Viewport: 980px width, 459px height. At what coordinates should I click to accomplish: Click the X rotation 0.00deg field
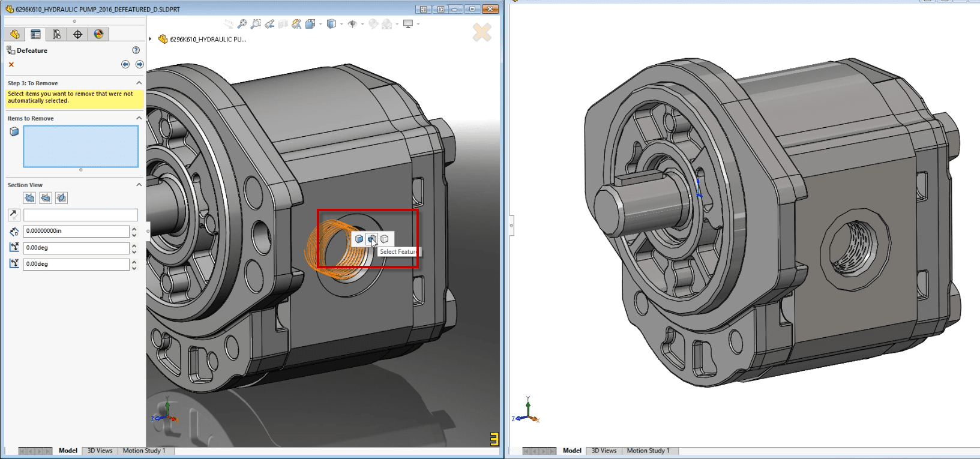coord(76,248)
